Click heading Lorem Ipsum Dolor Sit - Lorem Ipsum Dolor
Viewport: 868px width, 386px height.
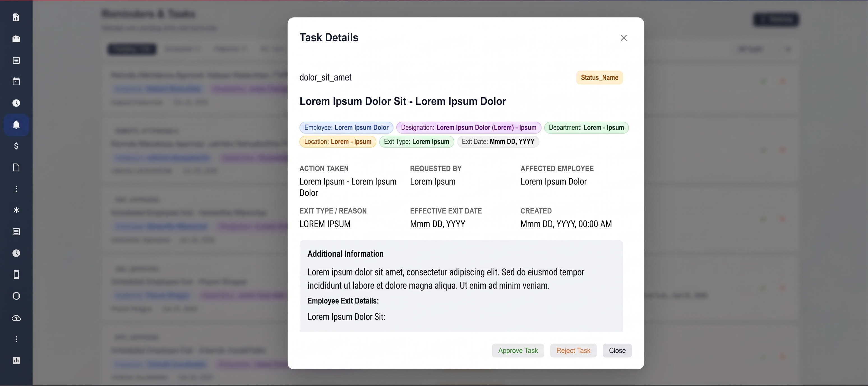(403, 101)
